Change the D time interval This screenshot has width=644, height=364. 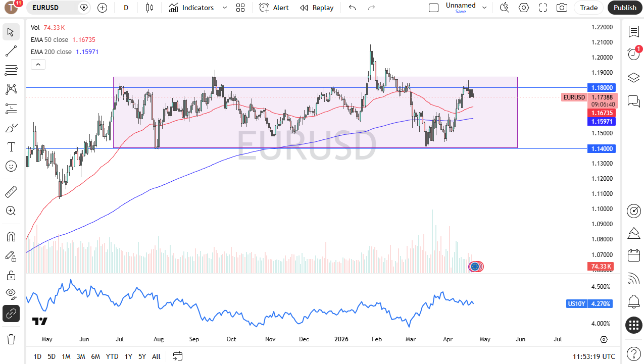click(x=126, y=8)
